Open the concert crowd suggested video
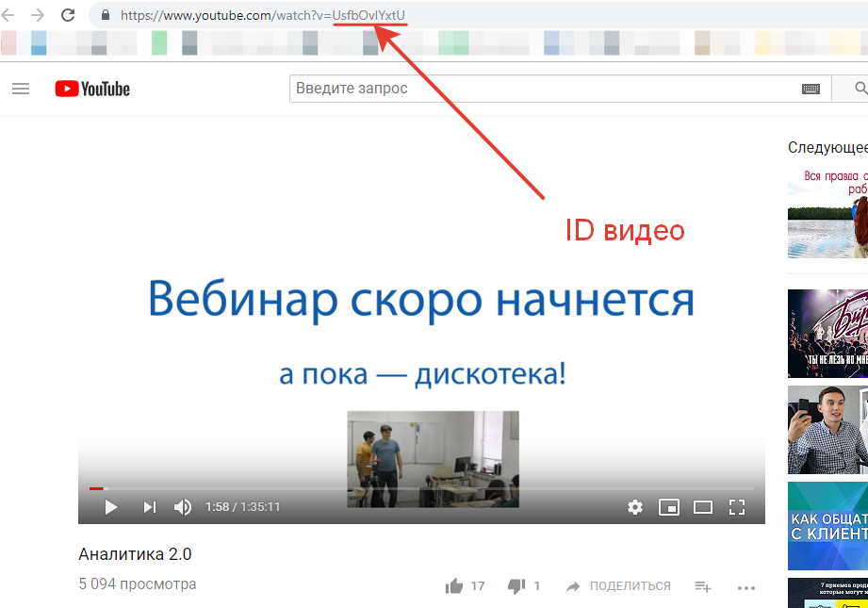Screen dimensions: 868x608 [827, 334]
